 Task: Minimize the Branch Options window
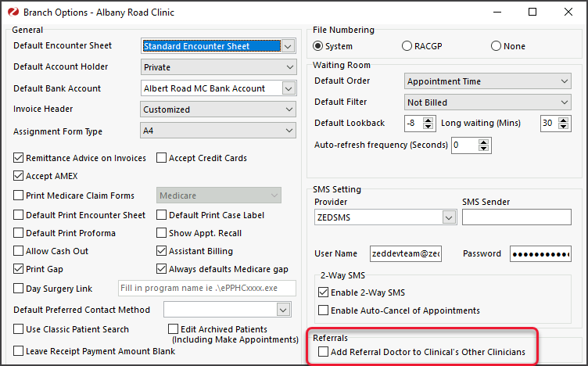[497, 12]
